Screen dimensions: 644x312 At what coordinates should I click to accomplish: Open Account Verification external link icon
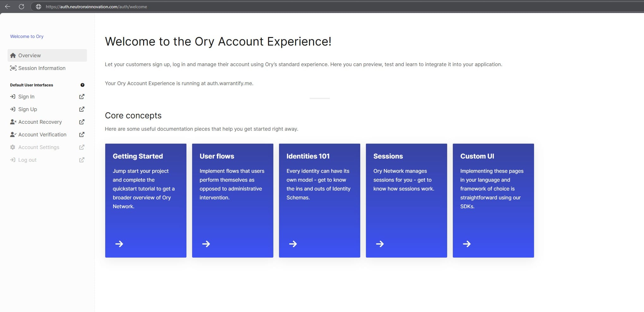pyautogui.click(x=82, y=134)
